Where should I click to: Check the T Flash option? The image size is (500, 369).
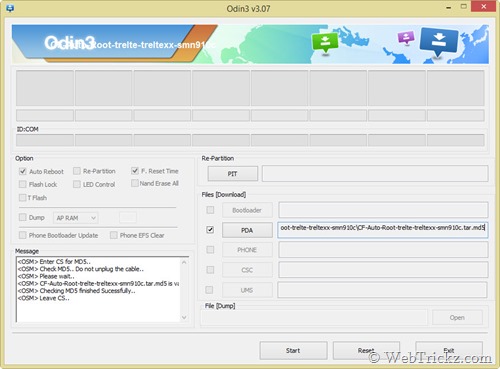click(x=23, y=197)
